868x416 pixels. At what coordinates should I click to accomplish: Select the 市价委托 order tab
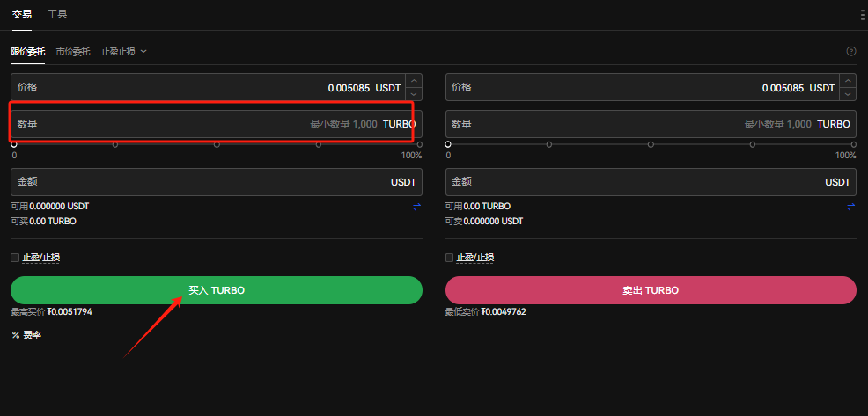[x=73, y=51]
